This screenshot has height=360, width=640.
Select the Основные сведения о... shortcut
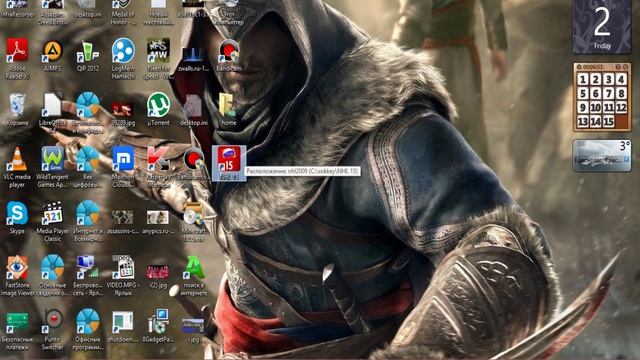(x=53, y=267)
